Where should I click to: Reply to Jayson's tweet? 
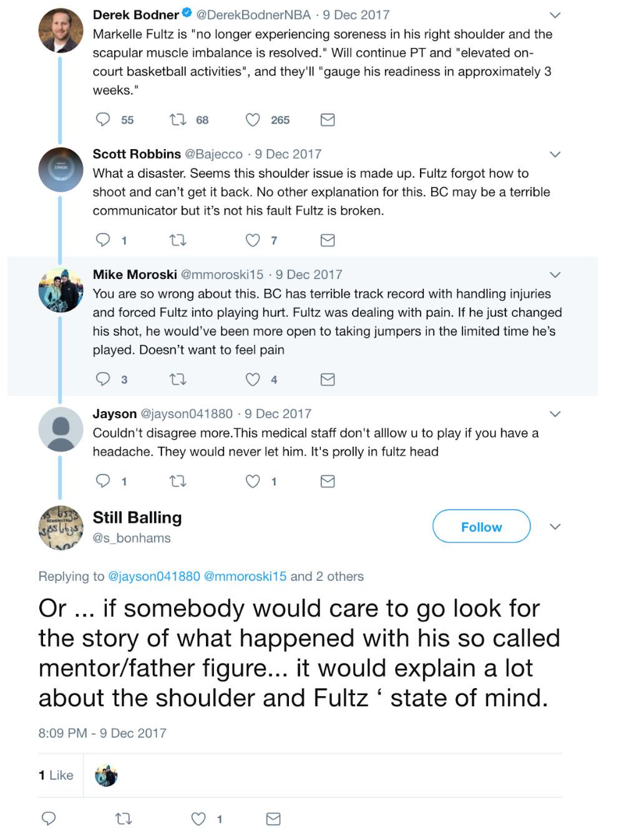(x=103, y=481)
